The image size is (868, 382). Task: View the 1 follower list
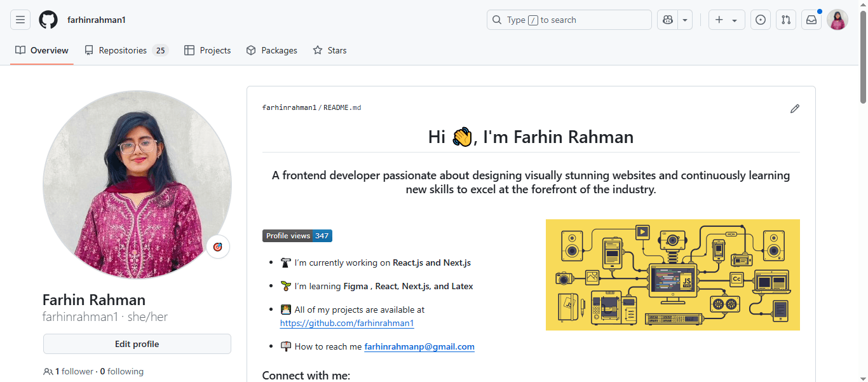(x=72, y=371)
